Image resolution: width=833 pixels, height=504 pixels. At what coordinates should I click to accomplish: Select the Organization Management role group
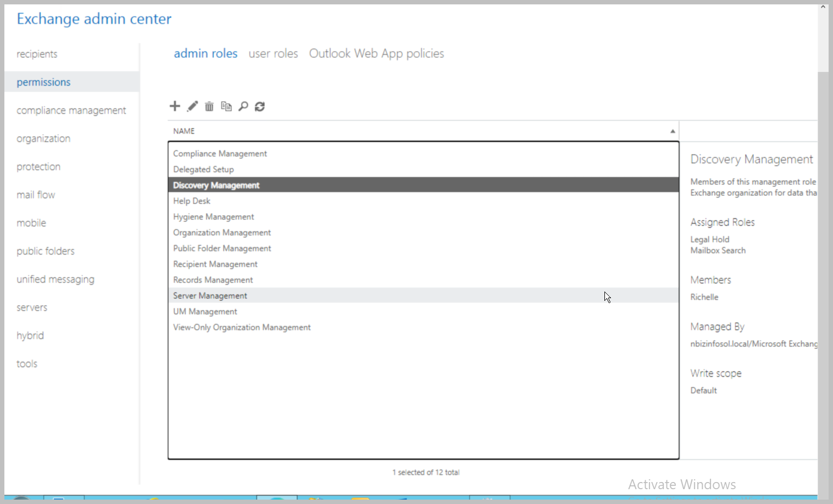(x=423, y=233)
